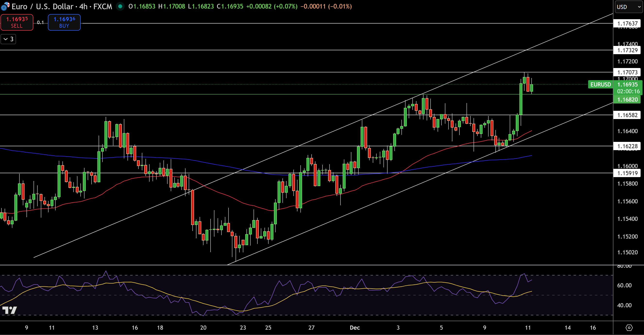
Task: Select the 1.15919 horizontal line price label
Action: coord(627,173)
